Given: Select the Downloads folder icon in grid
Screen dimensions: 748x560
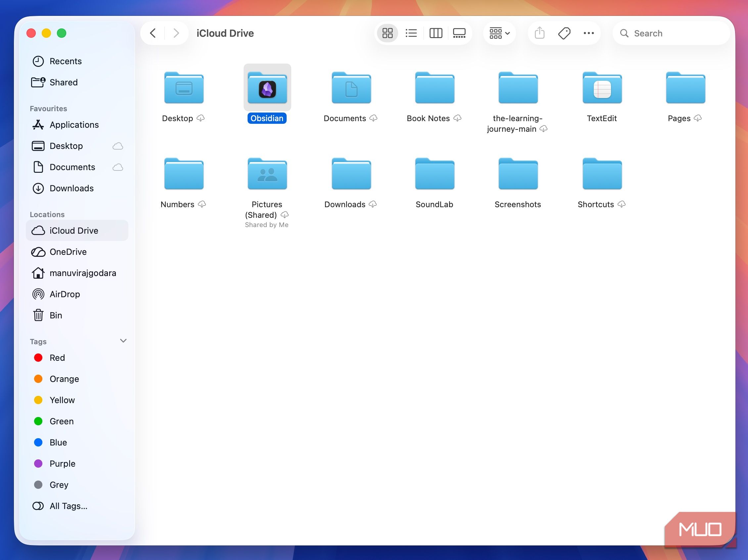Looking at the screenshot, I should pyautogui.click(x=351, y=174).
